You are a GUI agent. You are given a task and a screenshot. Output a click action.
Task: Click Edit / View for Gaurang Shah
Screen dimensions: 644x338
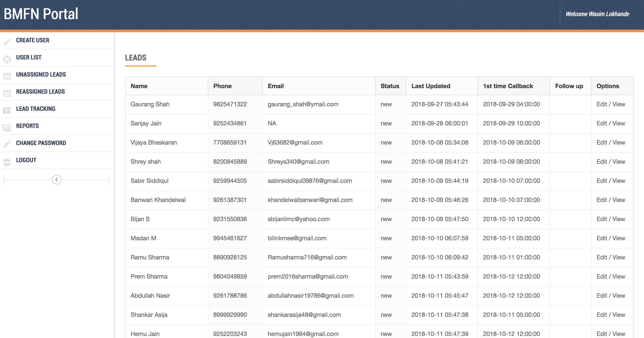(x=610, y=104)
